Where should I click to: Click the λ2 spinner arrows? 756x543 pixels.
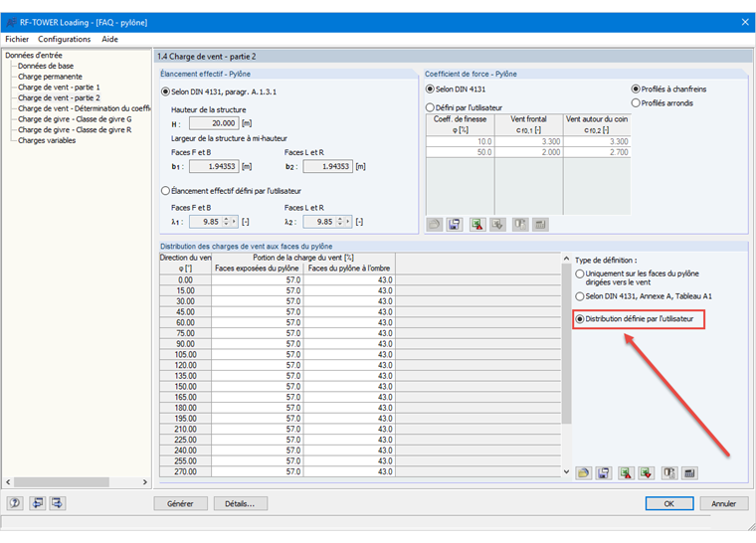[340, 222]
